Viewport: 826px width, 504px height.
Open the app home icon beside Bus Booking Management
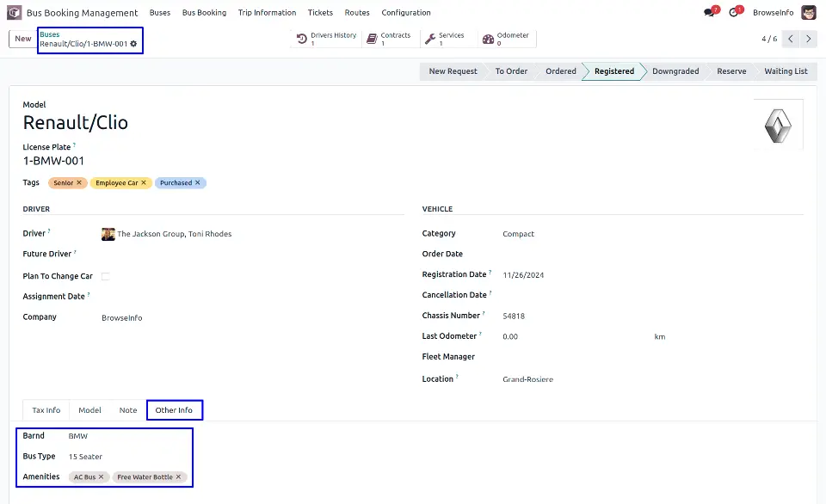(15, 12)
